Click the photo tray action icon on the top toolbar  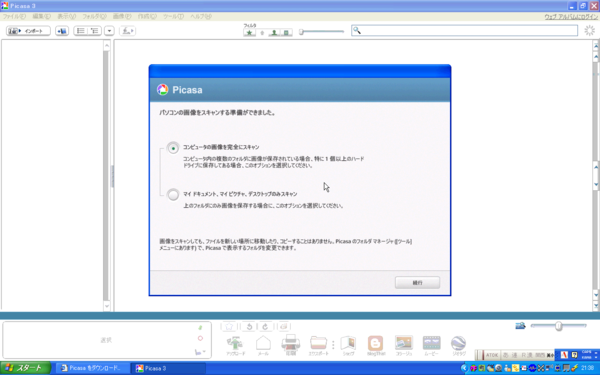click(x=127, y=31)
